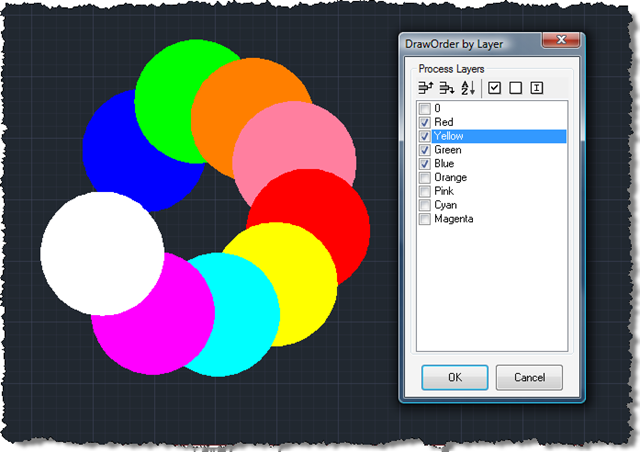Uncheck the Blue layer checkbox
This screenshot has width=640, height=452.
[x=425, y=163]
